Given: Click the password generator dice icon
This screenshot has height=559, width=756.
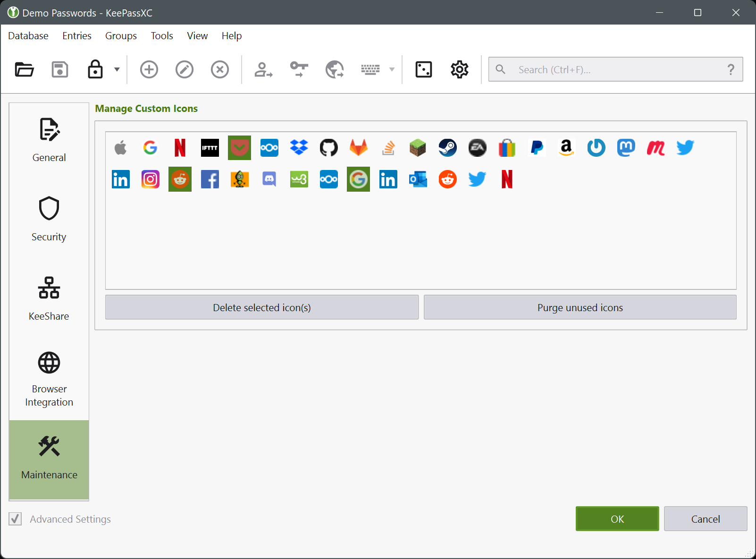Looking at the screenshot, I should point(423,69).
